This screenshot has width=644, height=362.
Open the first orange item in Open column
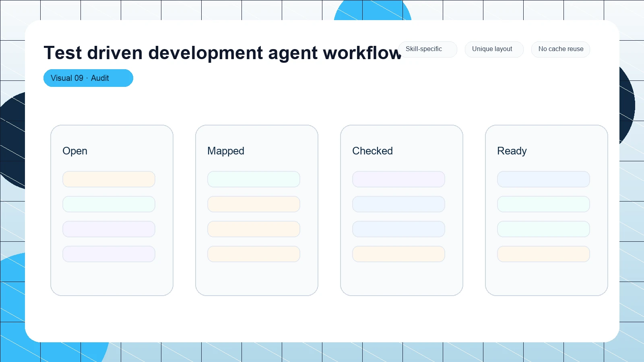click(109, 179)
